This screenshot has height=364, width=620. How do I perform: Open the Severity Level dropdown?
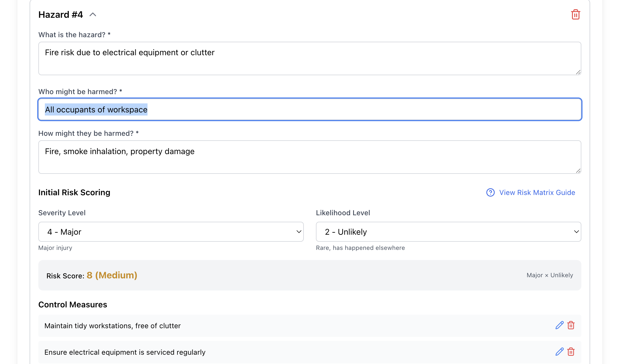[x=171, y=232]
